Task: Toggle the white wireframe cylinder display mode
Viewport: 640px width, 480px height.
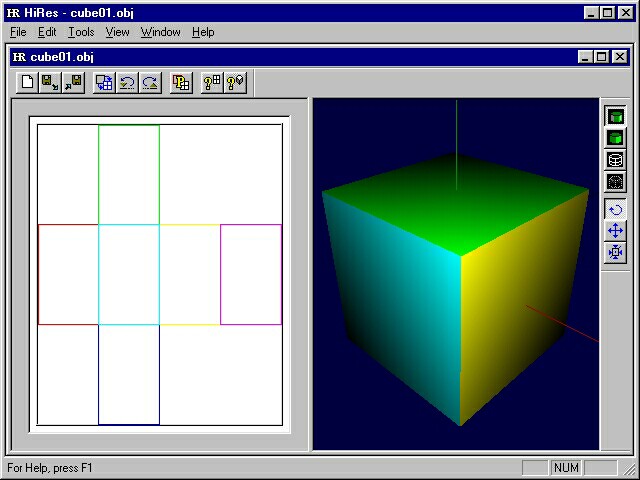Action: click(x=616, y=160)
